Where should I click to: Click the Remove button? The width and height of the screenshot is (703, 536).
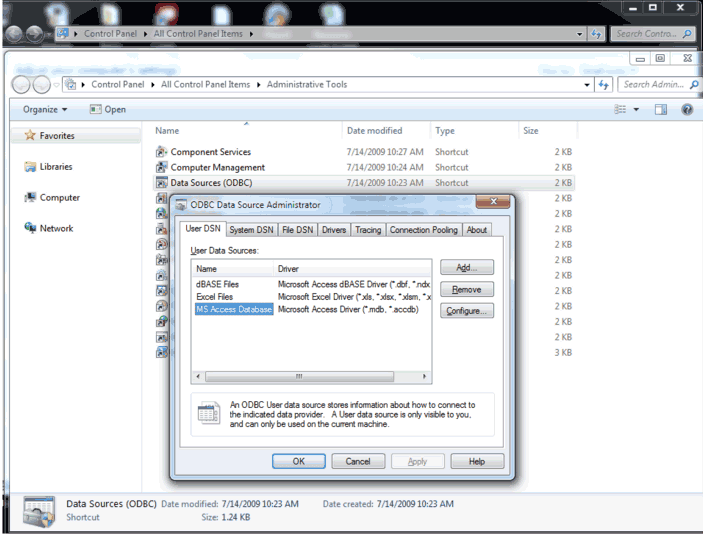(467, 289)
